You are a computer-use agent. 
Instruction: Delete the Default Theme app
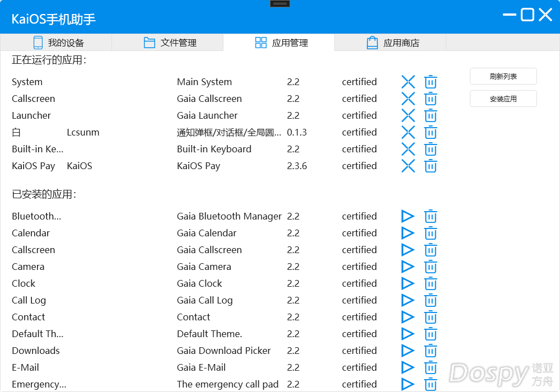(431, 334)
